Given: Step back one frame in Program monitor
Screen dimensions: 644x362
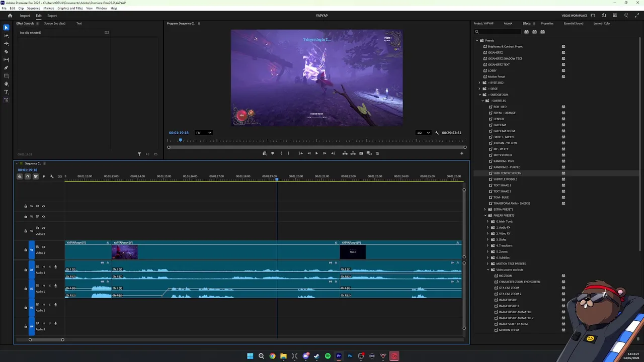Looking at the screenshot, I should [309, 153].
